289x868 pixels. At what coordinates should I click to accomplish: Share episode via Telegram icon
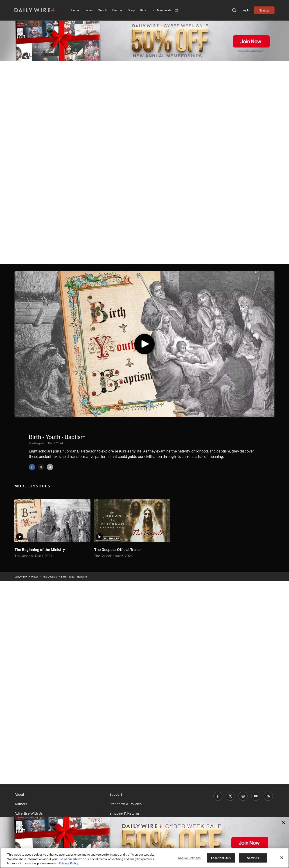click(x=50, y=467)
